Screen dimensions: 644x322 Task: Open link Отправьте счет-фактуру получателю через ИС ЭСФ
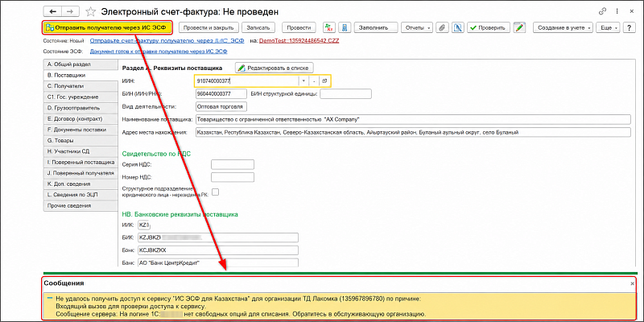pos(167,41)
